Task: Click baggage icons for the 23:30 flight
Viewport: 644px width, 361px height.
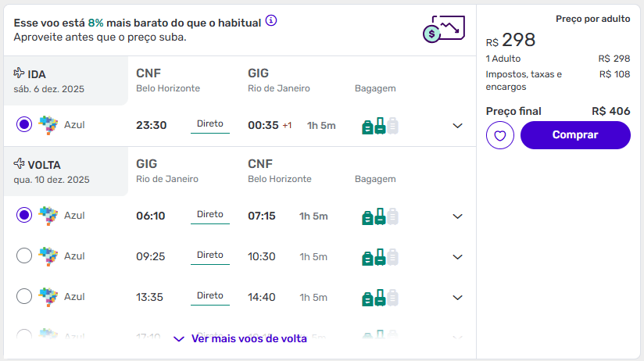Action: [x=380, y=125]
